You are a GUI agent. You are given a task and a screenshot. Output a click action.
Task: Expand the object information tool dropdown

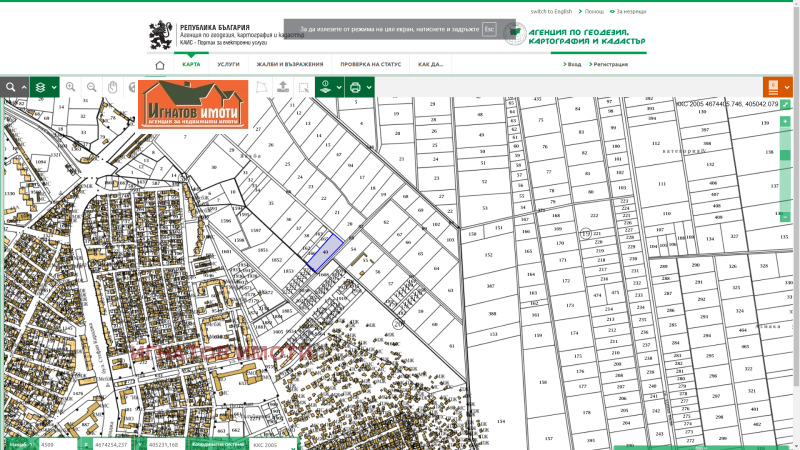point(330,87)
